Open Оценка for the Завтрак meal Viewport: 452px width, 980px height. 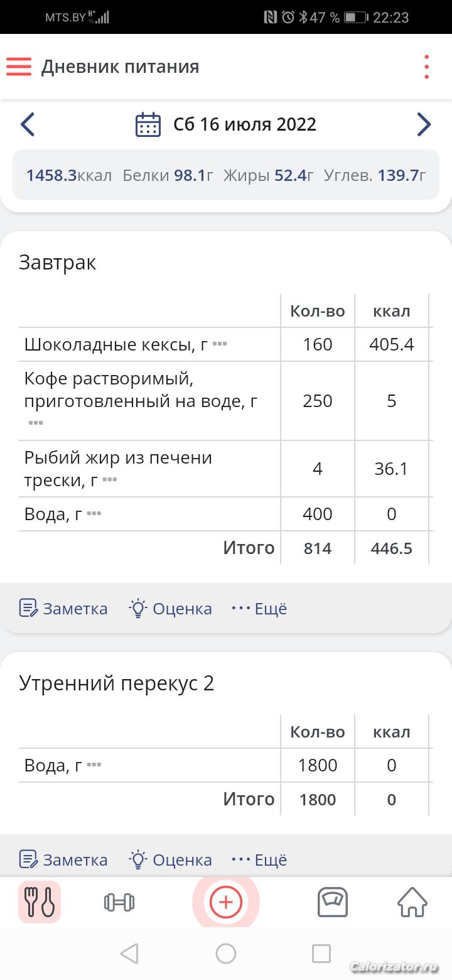170,608
